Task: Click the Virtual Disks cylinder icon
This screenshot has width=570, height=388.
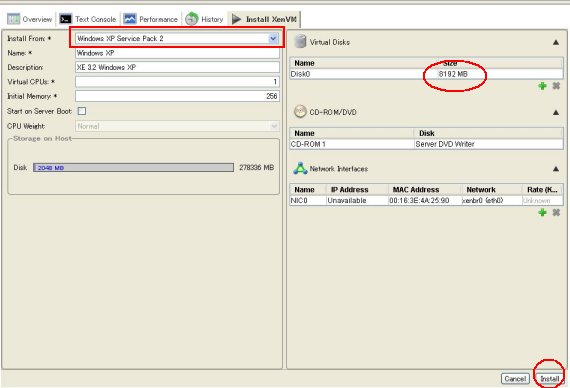Action: 300,41
